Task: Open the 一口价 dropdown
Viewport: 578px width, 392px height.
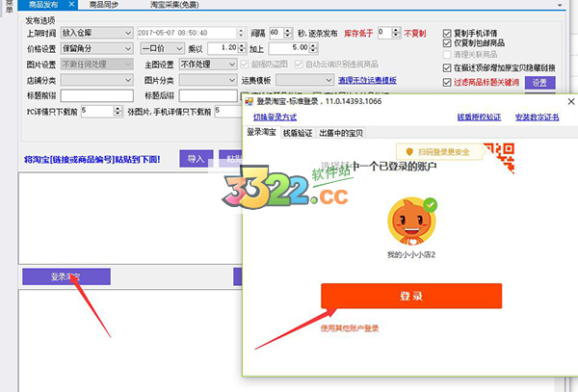Action: [162, 48]
